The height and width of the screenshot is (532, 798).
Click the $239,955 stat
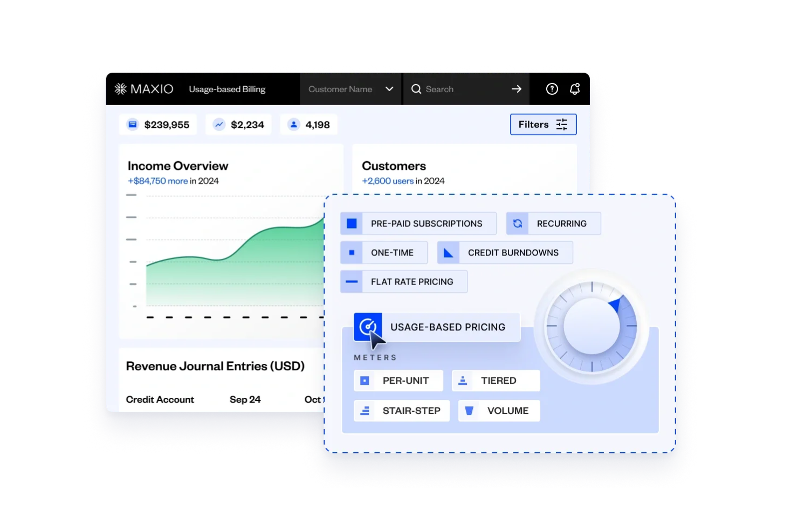[158, 125]
